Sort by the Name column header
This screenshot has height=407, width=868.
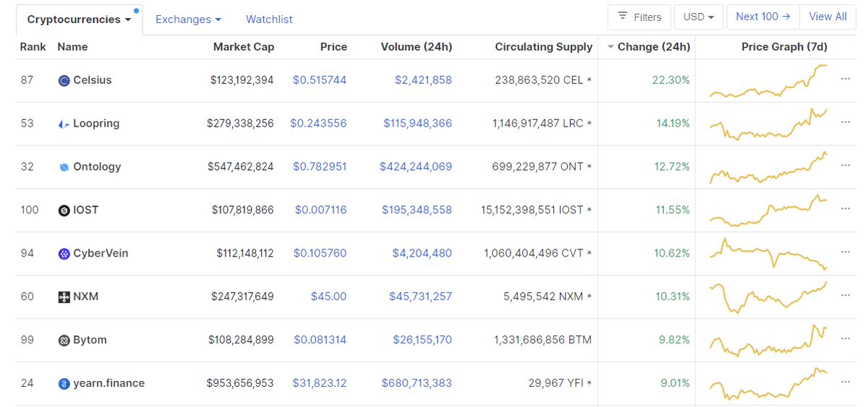(x=72, y=47)
